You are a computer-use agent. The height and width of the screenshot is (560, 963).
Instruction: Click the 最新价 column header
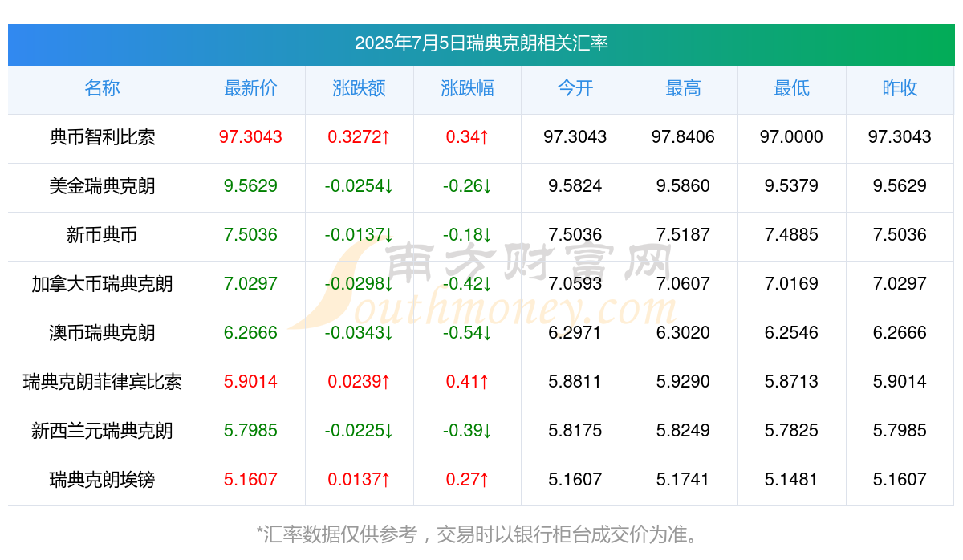[250, 88]
